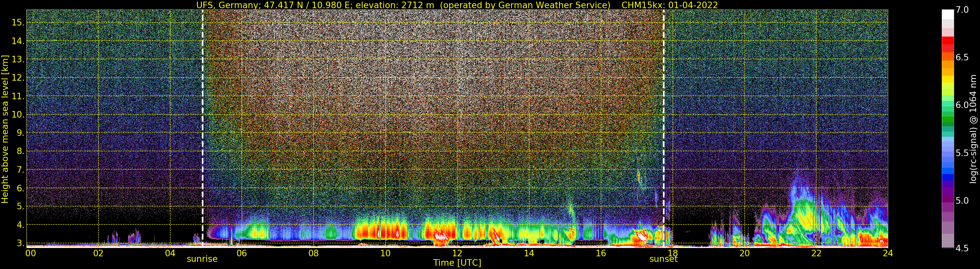Select the 10. km height tick label

tap(18, 115)
